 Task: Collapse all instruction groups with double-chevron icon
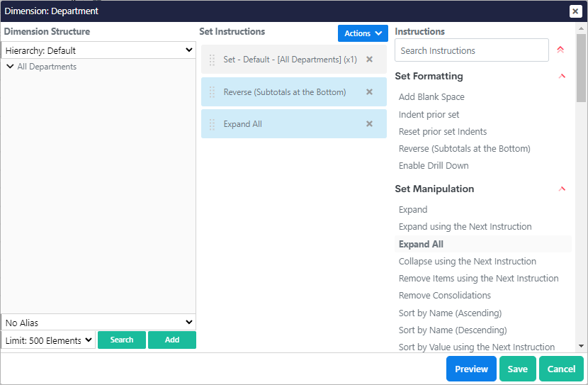pyautogui.click(x=560, y=50)
